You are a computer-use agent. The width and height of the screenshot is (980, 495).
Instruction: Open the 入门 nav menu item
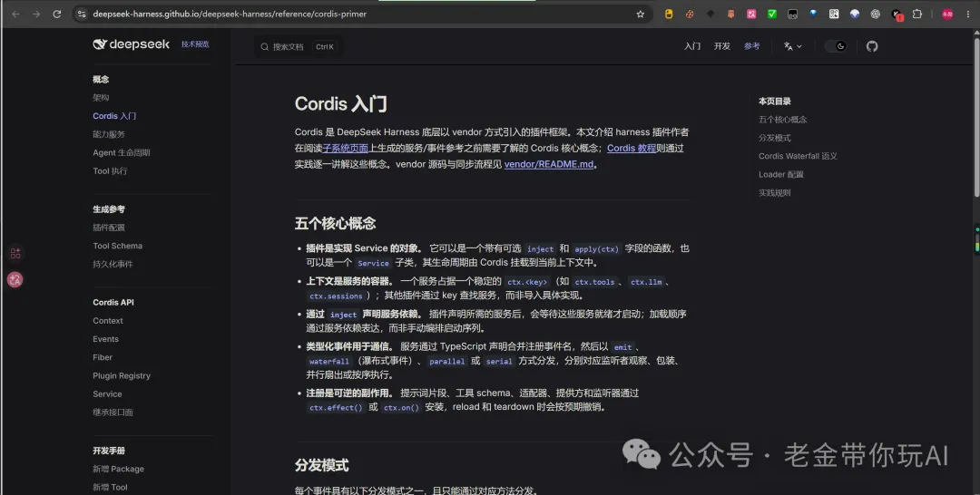[x=691, y=46]
